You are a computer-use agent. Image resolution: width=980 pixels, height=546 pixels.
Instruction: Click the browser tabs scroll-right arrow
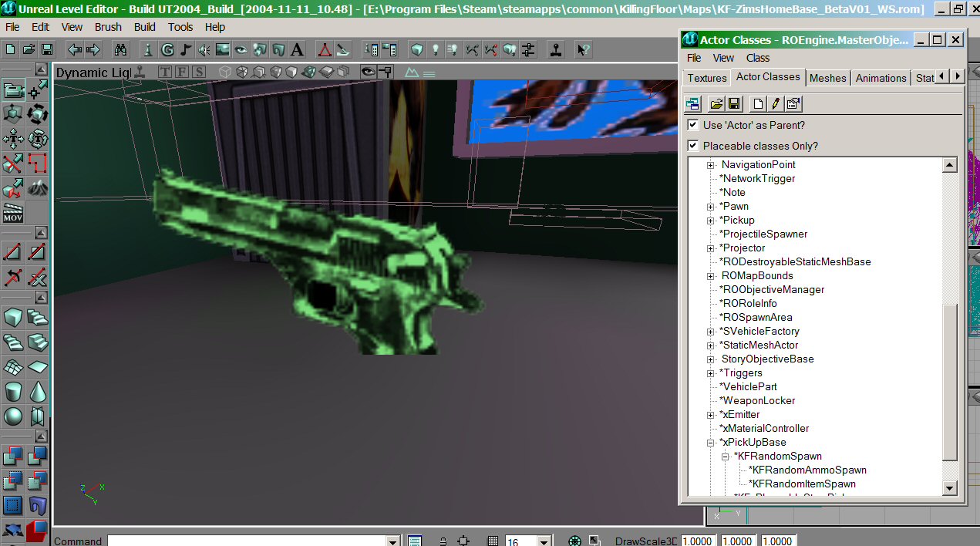[957, 76]
